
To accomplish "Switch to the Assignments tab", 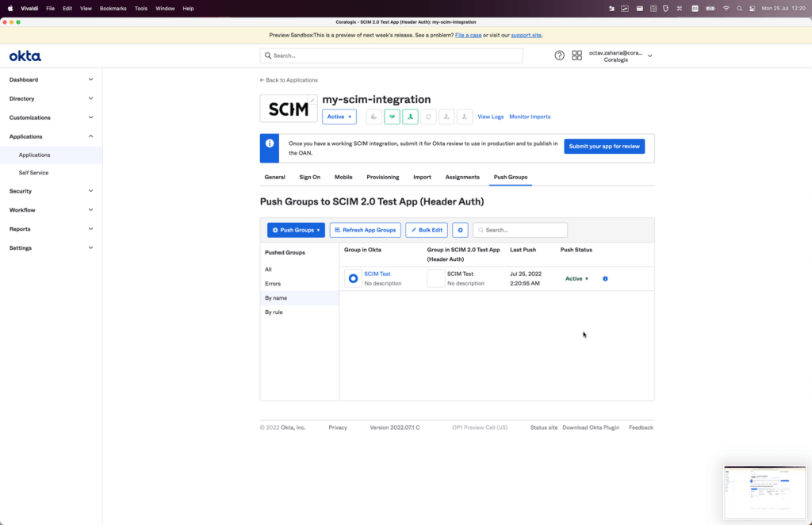I will point(462,177).
